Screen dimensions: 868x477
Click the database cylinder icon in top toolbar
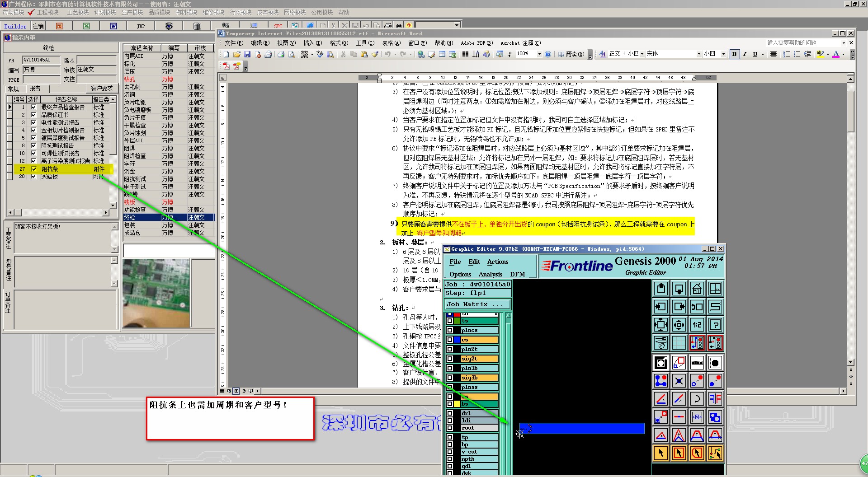tap(197, 26)
